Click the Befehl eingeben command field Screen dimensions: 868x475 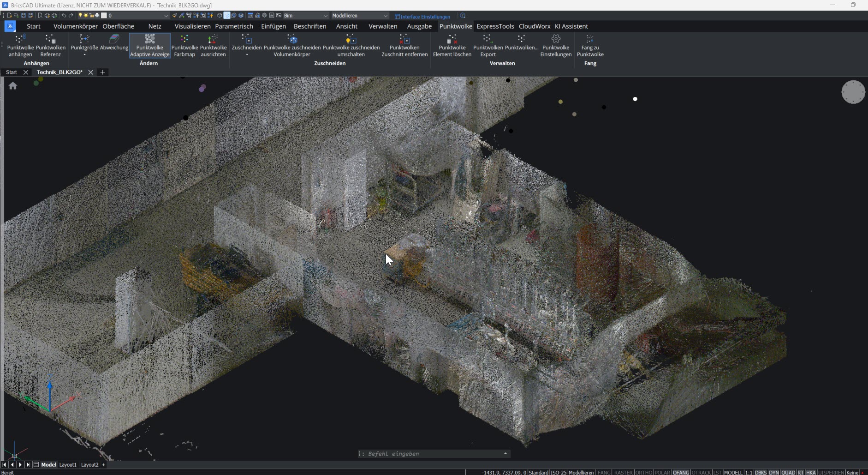434,454
